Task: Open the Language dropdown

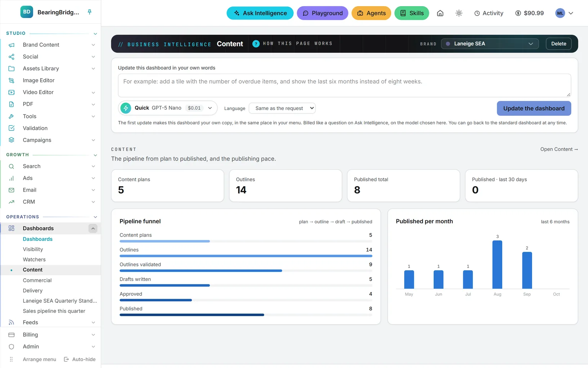Action: [282, 108]
